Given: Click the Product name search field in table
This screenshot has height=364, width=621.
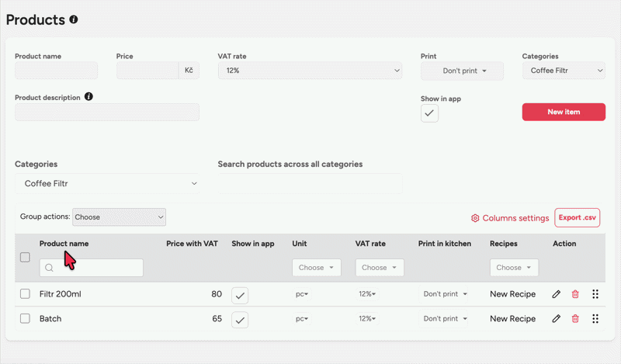Looking at the screenshot, I should click(x=92, y=268).
